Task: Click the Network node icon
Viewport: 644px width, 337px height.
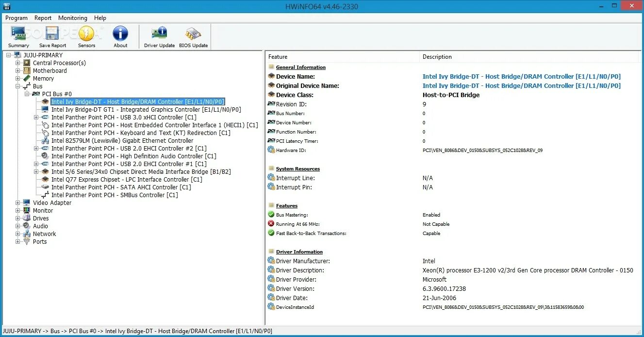Action: click(x=27, y=234)
